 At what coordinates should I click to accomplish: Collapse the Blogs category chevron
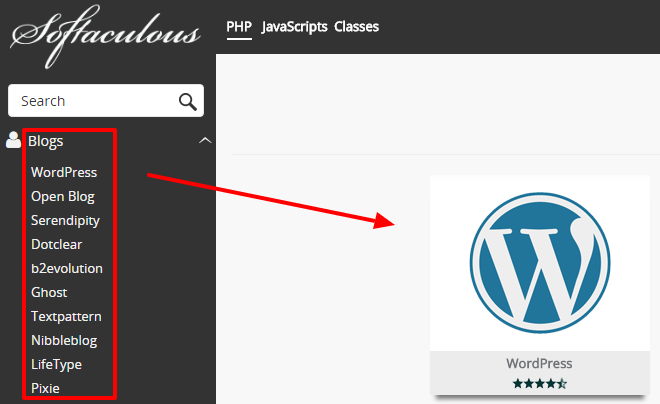(205, 140)
